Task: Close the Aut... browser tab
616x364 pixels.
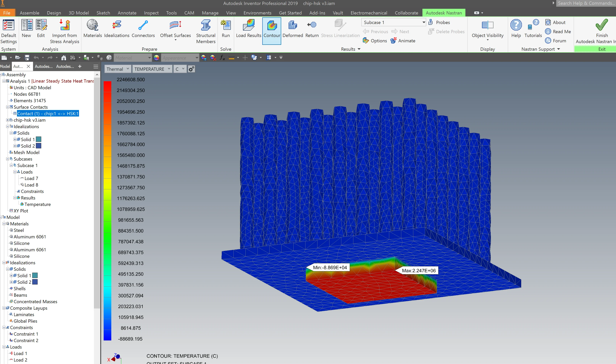Action: [x=28, y=66]
